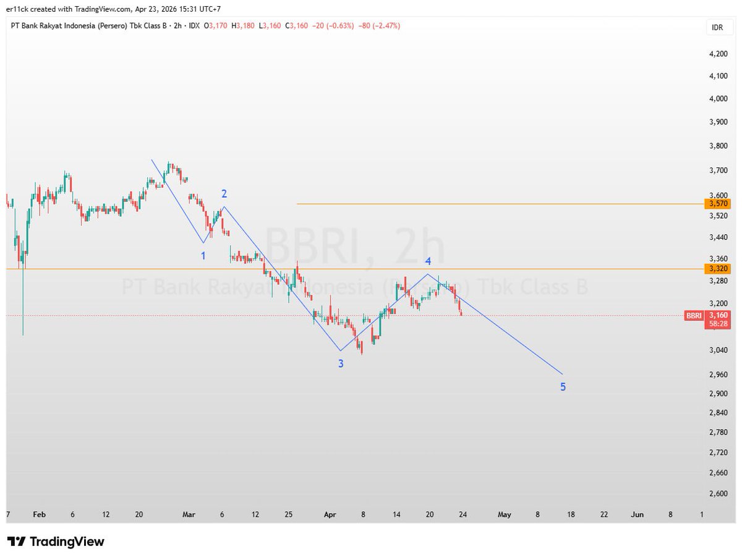Select wave label 1 on chart
Screen dimensions: 742x560
(203, 255)
